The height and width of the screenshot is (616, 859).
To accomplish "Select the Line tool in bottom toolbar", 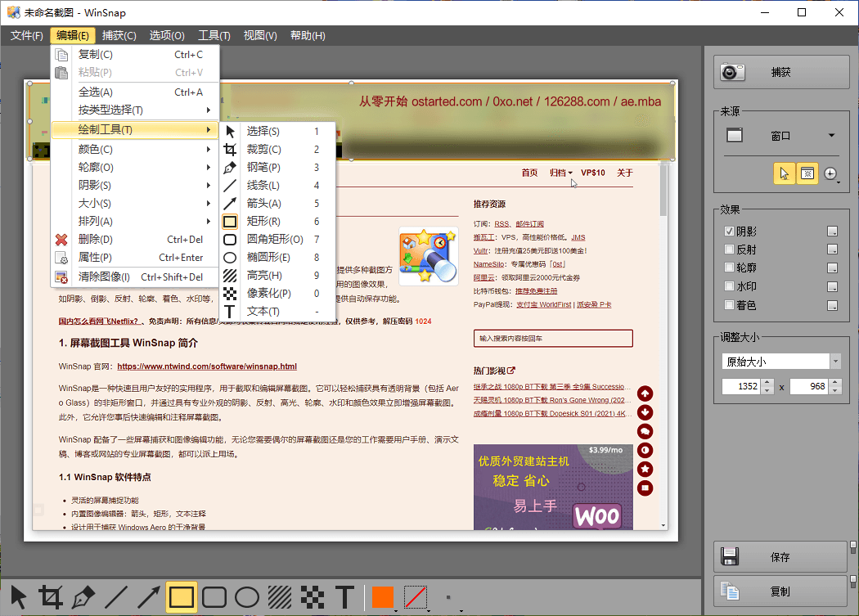I will click(116, 597).
